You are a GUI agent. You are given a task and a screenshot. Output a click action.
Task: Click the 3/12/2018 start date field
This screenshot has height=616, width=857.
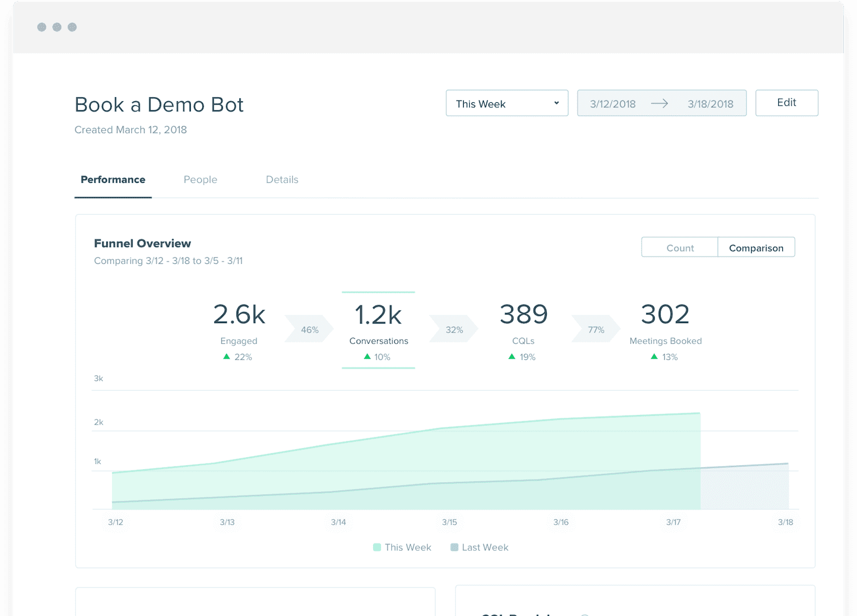[x=612, y=104]
